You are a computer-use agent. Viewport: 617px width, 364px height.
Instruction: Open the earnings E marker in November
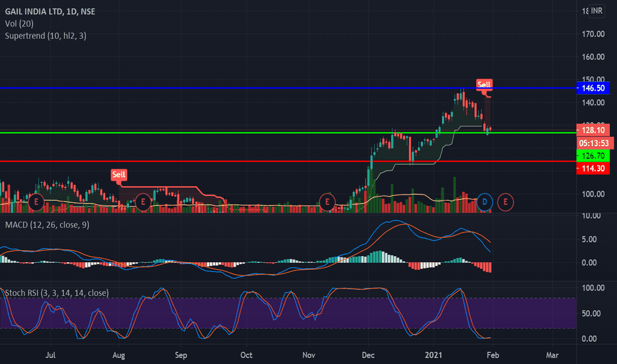(327, 203)
